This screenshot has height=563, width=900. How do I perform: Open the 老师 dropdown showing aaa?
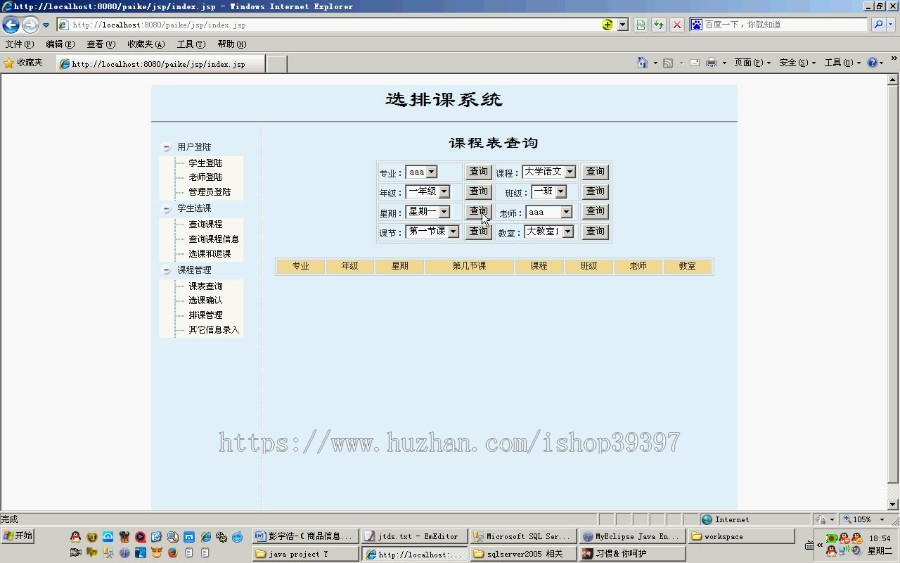tap(549, 212)
